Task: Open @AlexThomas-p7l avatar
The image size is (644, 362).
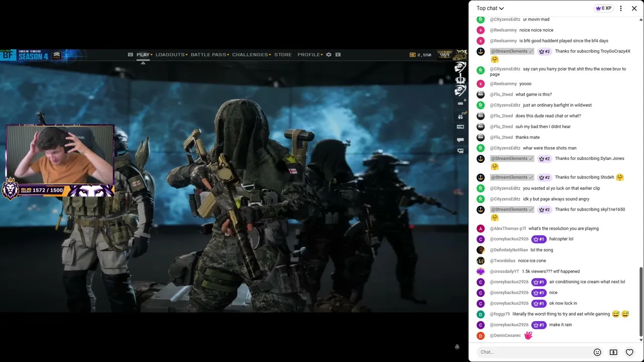Action: coord(480,229)
